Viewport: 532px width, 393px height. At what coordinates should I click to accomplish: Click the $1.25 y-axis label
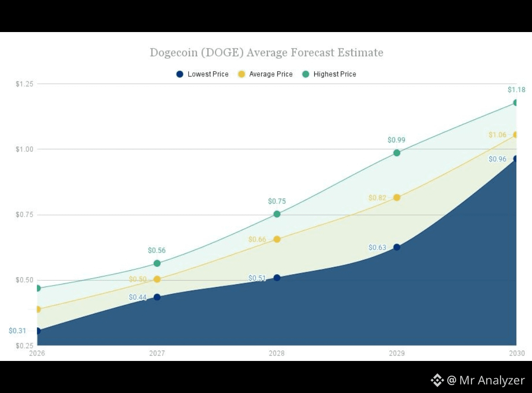(x=25, y=84)
